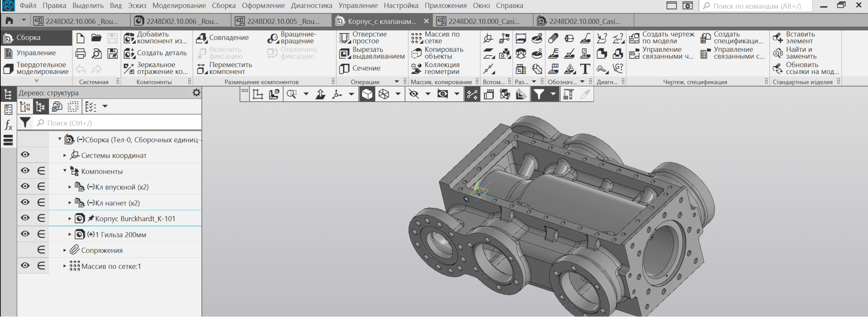Open the Сечение section tool
This screenshot has height=317, width=868.
pyautogui.click(x=344, y=68)
